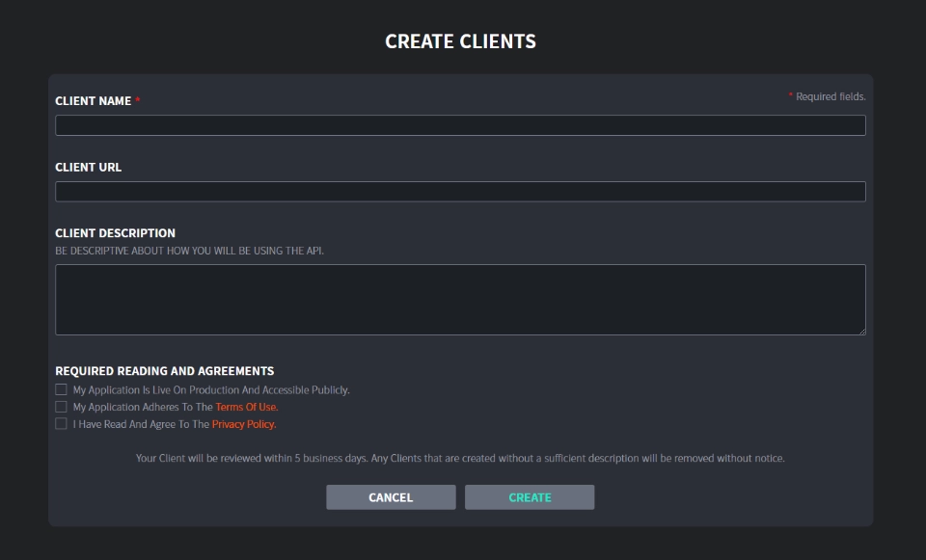Enable the Privacy Policy agreement checkbox
The height and width of the screenshot is (560, 926).
click(x=61, y=424)
